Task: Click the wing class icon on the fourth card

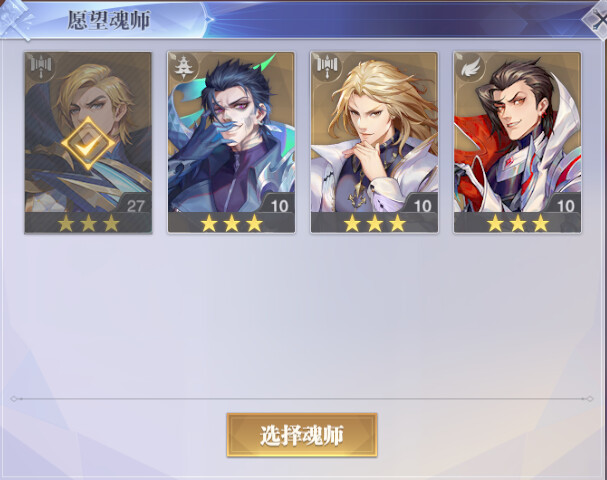Action: (x=470, y=67)
